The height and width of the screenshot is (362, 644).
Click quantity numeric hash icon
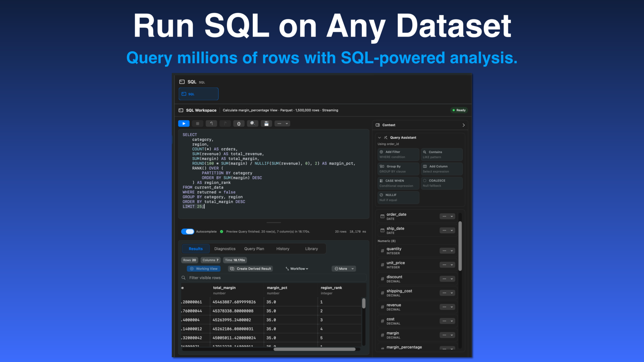click(x=382, y=251)
